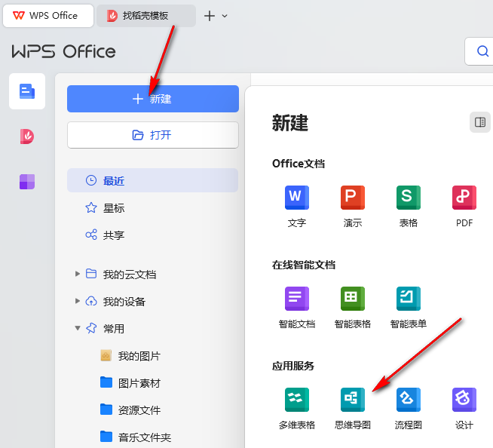Select the 常用 pinned group

pyautogui.click(x=105, y=328)
